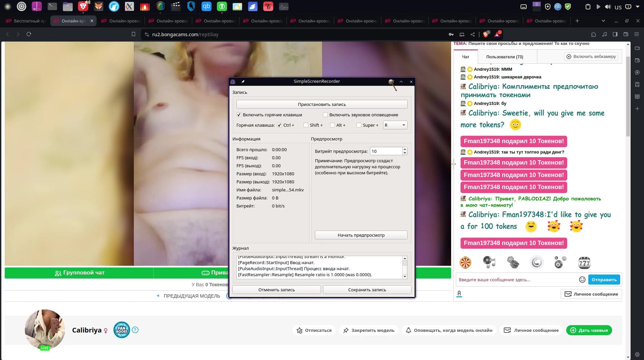The height and width of the screenshot is (360, 644).
Task: Click the 'Сохранить запись' button
Action: tap(367, 290)
